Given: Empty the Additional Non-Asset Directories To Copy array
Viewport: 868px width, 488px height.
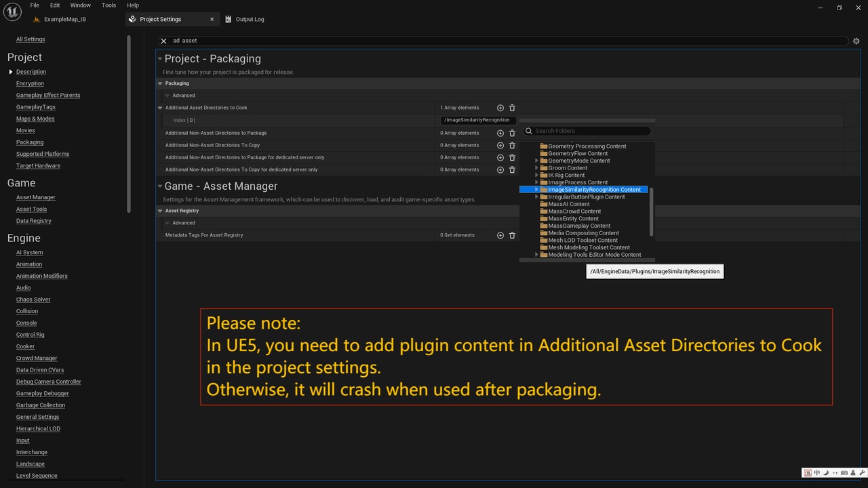Looking at the screenshot, I should 512,145.
